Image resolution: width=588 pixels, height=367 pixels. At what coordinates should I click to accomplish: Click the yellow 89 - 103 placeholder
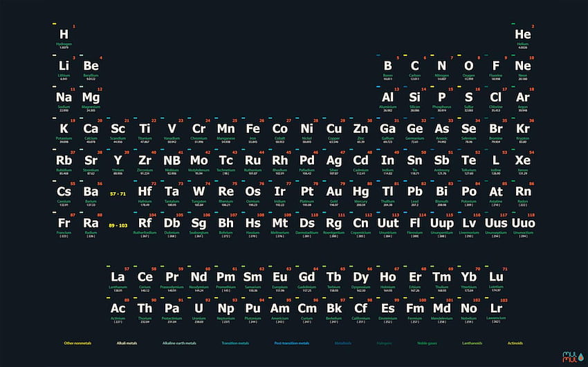coord(118,225)
